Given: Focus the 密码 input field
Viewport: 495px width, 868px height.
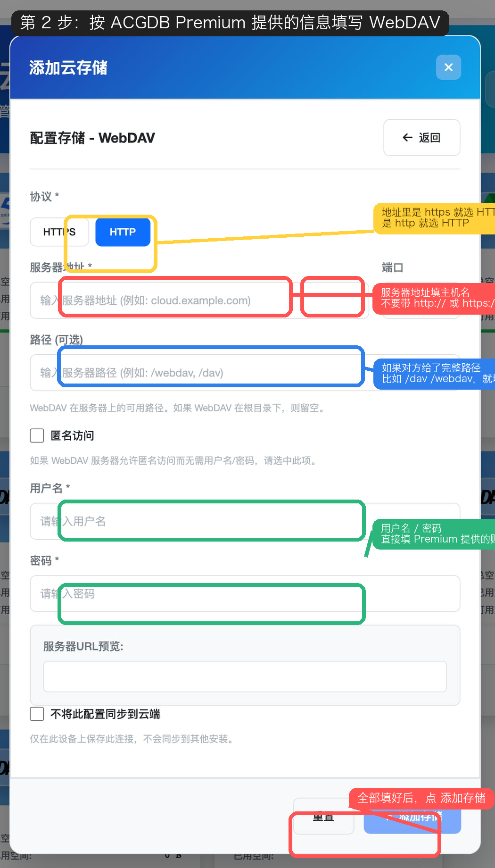Looking at the screenshot, I should coord(245,594).
